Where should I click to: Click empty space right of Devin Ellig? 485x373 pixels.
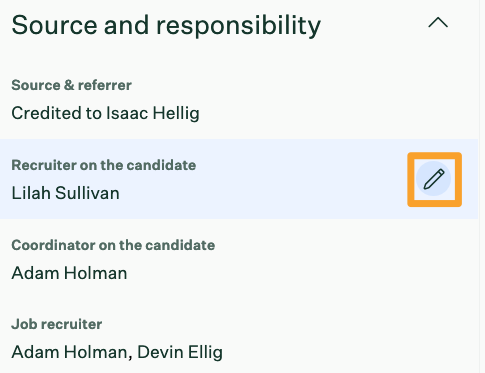pos(350,352)
